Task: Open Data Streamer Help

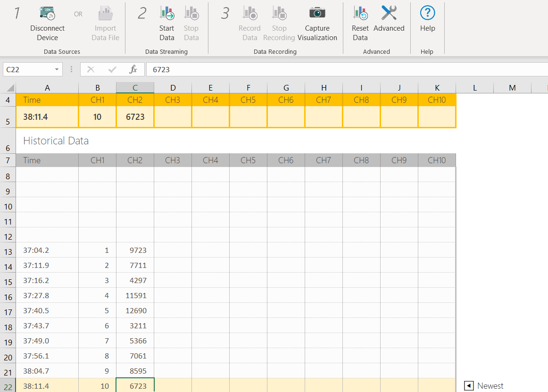Action: tap(427, 13)
